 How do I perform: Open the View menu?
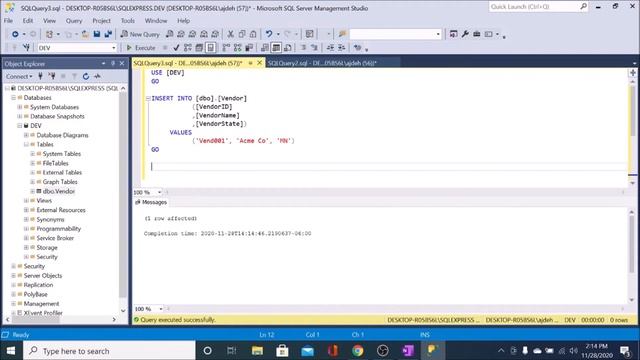click(49, 20)
